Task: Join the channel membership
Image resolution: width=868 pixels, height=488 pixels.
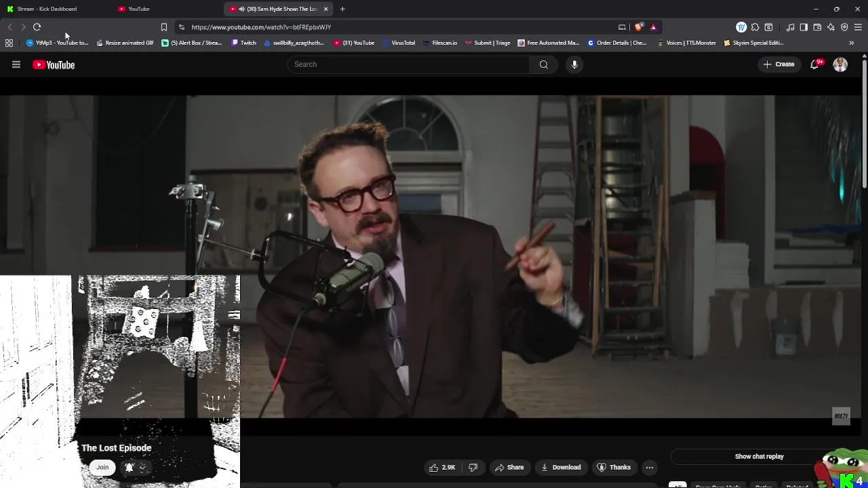Action: pyautogui.click(x=102, y=467)
